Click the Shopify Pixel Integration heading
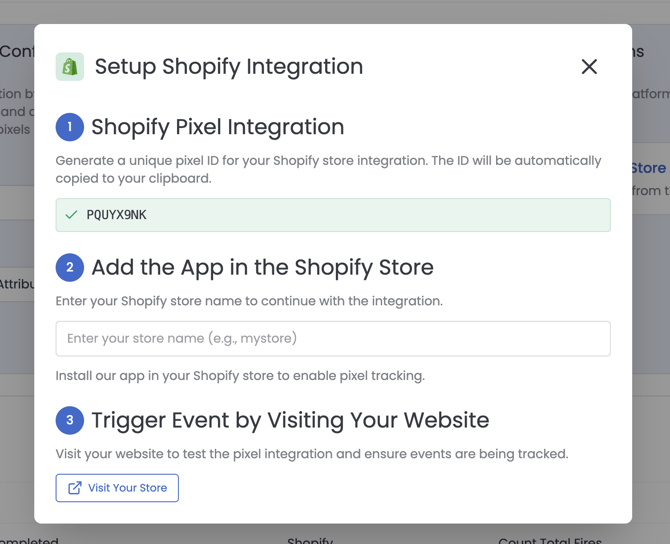The image size is (670, 544). click(x=217, y=127)
